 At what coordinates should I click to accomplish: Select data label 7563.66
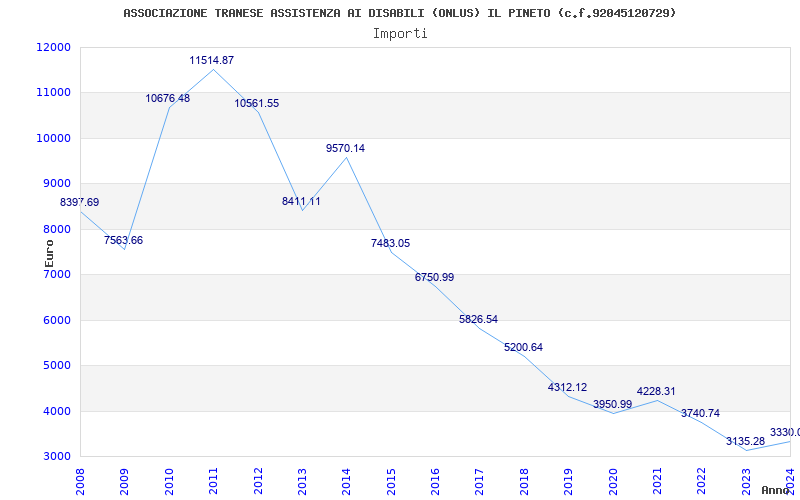tap(123, 240)
